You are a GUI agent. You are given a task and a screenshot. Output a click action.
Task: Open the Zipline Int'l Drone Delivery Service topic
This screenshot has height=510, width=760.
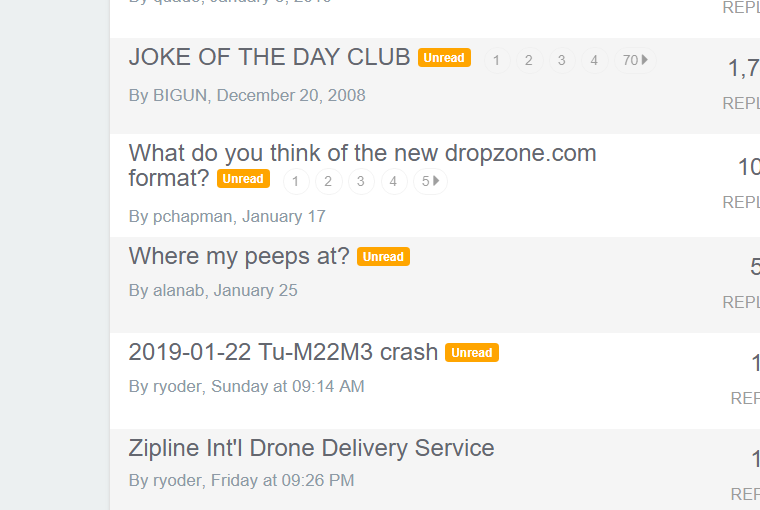tap(312, 448)
